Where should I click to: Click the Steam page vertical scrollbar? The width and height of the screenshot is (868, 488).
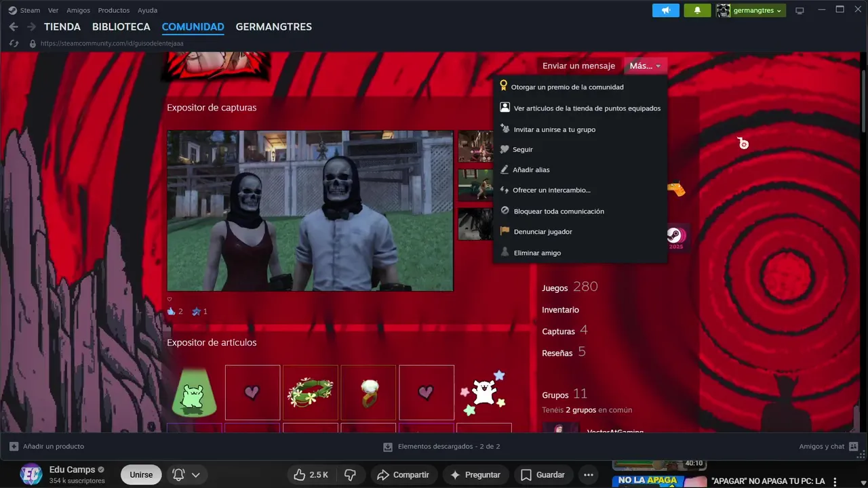pyautogui.click(x=863, y=102)
